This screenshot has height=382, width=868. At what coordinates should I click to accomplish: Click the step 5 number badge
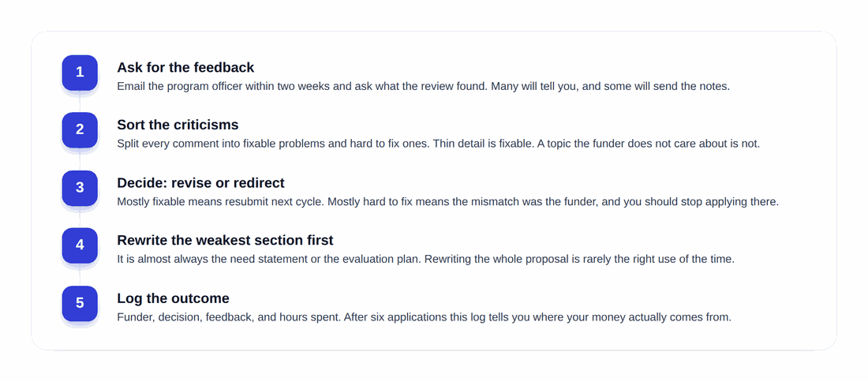click(80, 303)
